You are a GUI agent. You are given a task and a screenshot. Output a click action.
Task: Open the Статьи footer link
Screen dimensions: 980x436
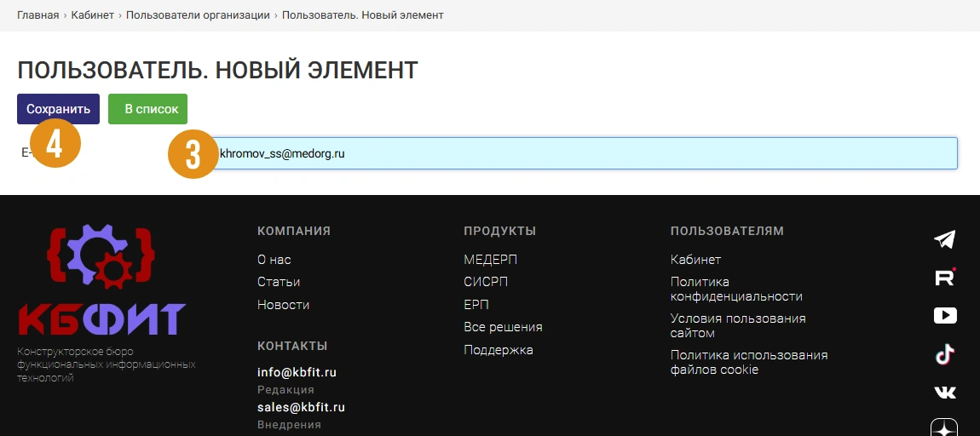(x=279, y=282)
